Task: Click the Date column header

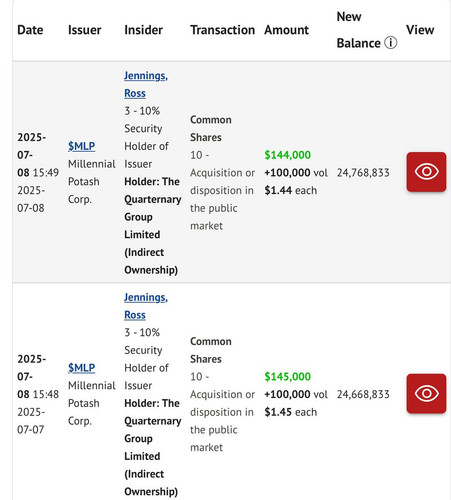Action: click(30, 30)
